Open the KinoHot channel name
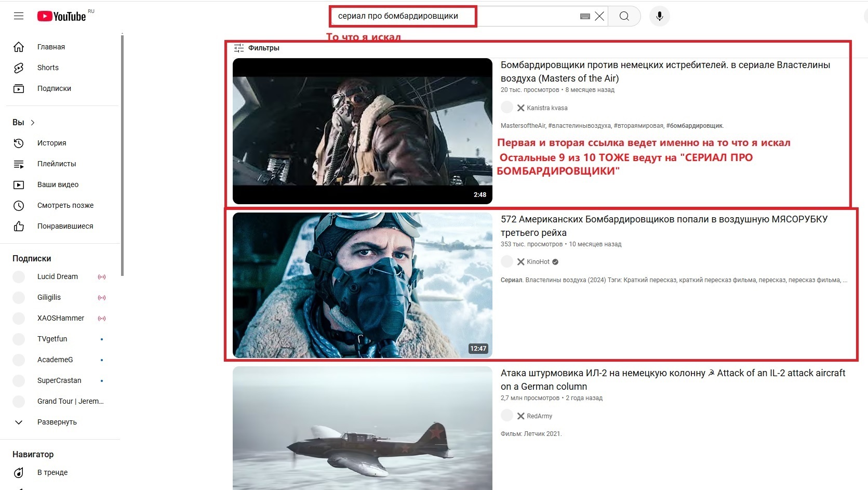This screenshot has height=490, width=868. pyautogui.click(x=538, y=262)
